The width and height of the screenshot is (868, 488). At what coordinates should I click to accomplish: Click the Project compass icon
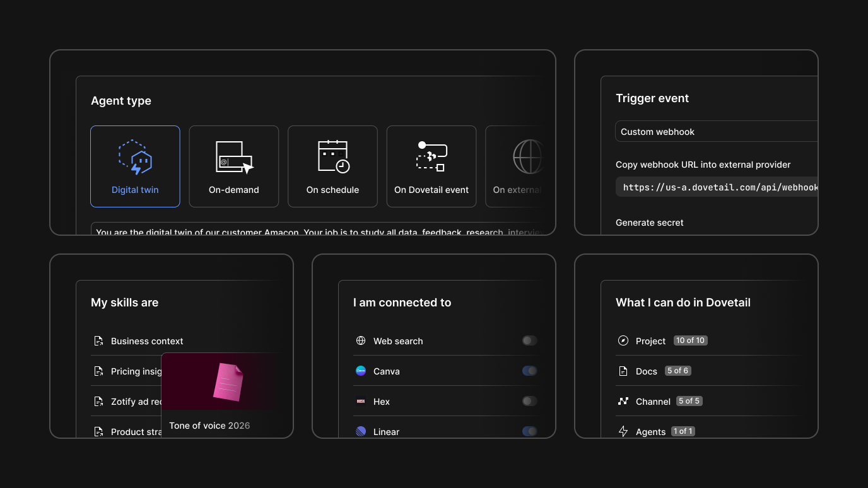click(623, 340)
